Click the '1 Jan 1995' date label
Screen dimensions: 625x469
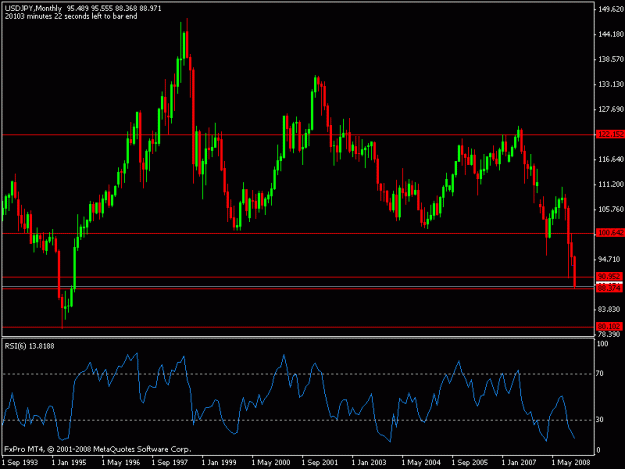[69, 463]
